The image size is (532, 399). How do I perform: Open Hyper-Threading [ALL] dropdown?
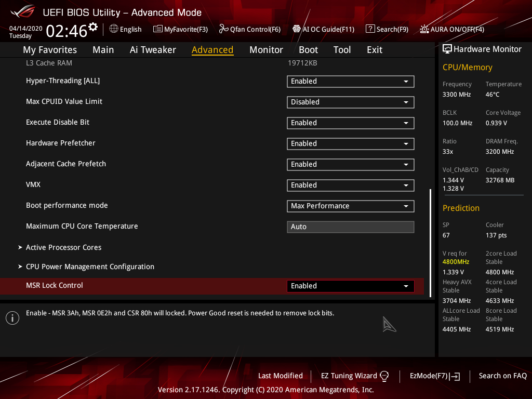pyautogui.click(x=351, y=82)
